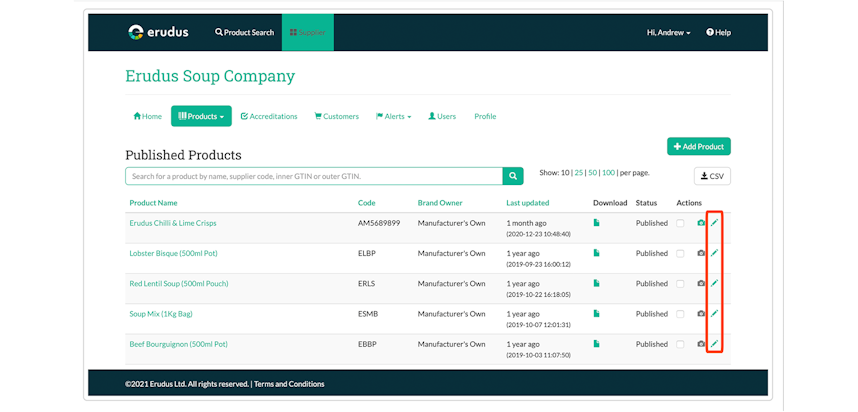This screenshot has height=412, width=858.
Task: Open camera icon for Lobster Bisque row
Action: (x=701, y=253)
